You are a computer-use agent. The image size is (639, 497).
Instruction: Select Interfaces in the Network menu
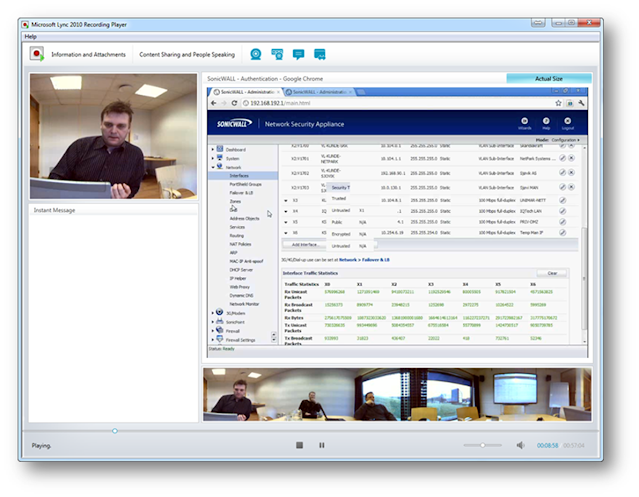tap(239, 176)
